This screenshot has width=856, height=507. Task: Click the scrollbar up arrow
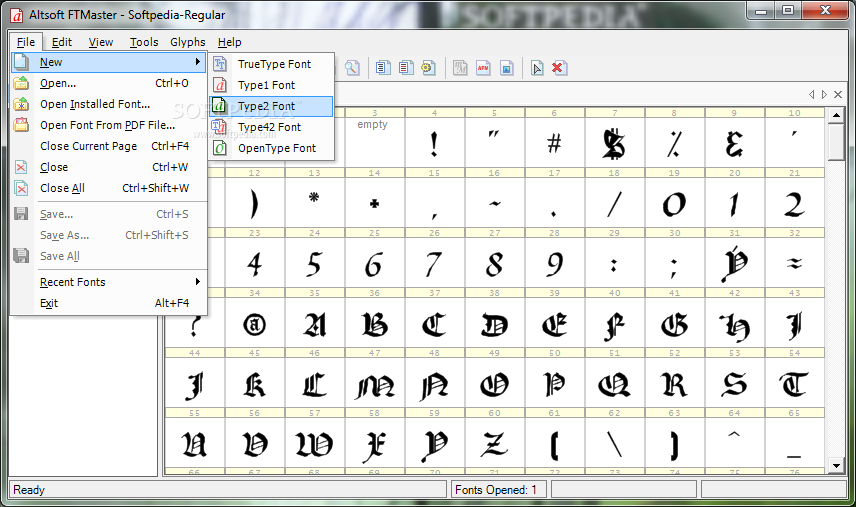pyautogui.click(x=836, y=116)
